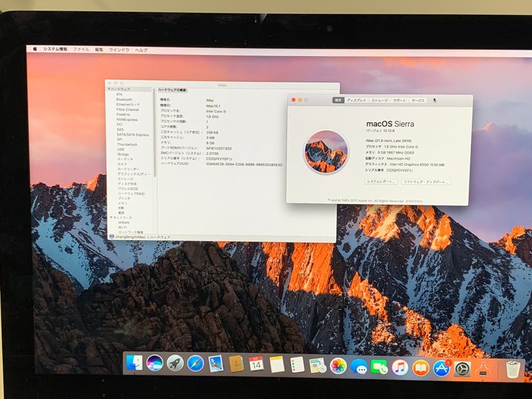Select PCI sidebar item
Image resolution: width=532 pixels, height=399 pixels.
[x=119, y=125]
